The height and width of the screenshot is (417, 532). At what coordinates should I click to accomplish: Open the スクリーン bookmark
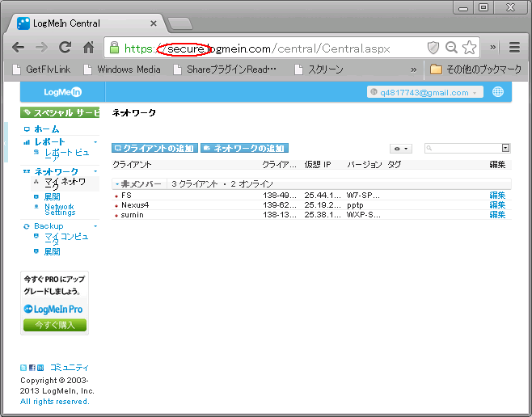pyautogui.click(x=319, y=69)
